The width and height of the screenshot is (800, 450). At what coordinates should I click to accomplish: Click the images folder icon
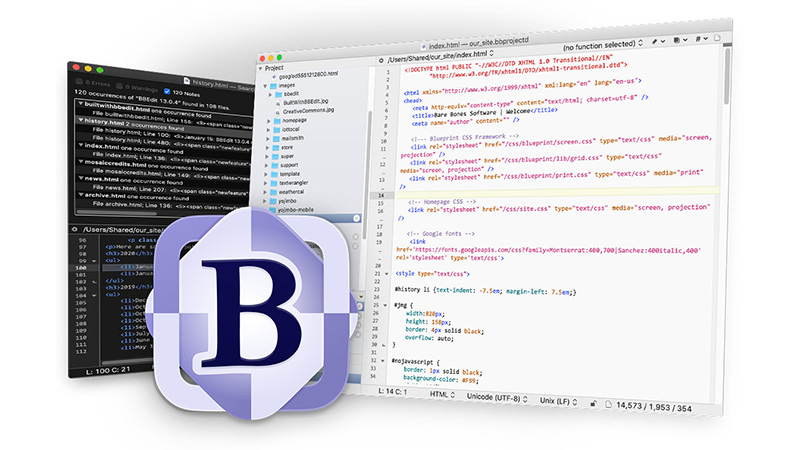pos(273,86)
